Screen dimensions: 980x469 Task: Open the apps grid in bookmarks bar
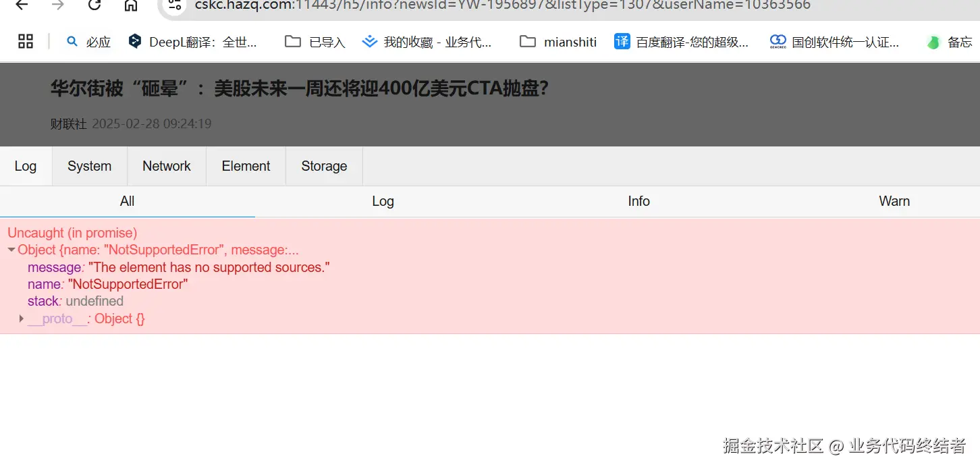tap(26, 42)
